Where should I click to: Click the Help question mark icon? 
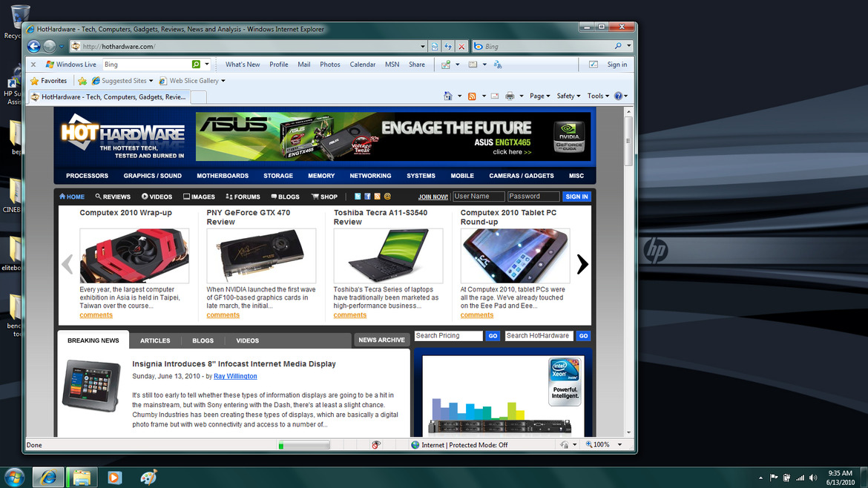[618, 96]
